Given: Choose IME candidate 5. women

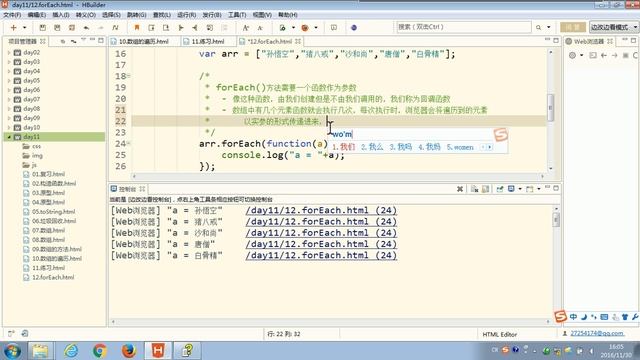Looking at the screenshot, I should (x=460, y=147).
